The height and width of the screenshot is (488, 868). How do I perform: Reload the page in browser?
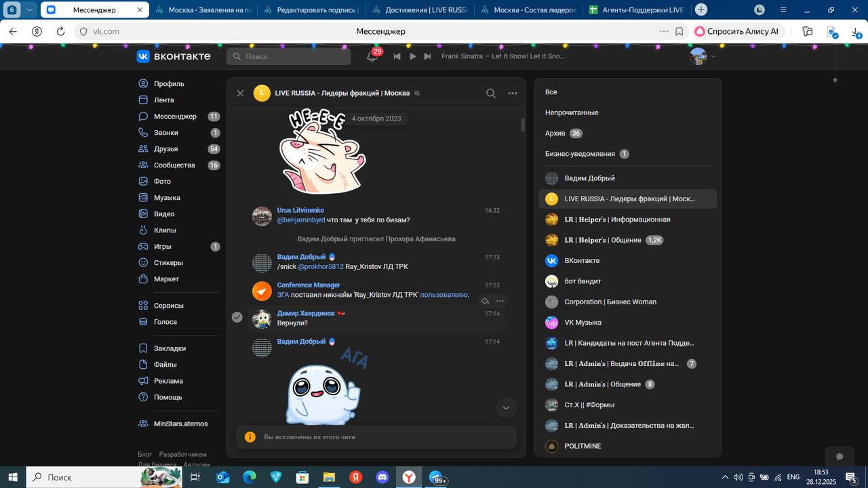60,31
